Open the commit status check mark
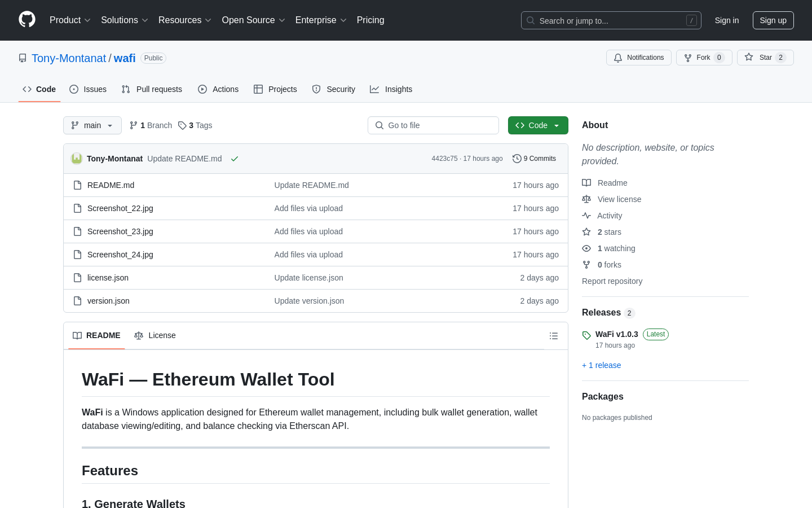Viewport: 812px width, 508px height. click(235, 159)
